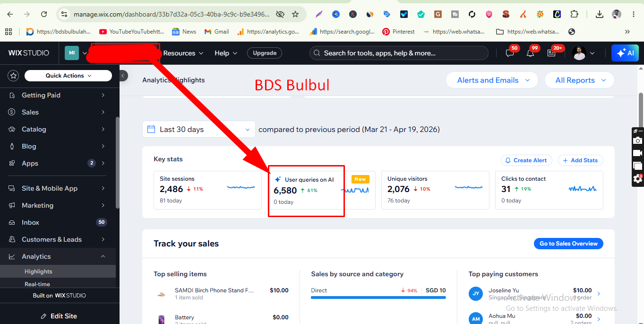Open chat messages icon with 50 badge
The image size is (644, 324).
click(510, 53)
